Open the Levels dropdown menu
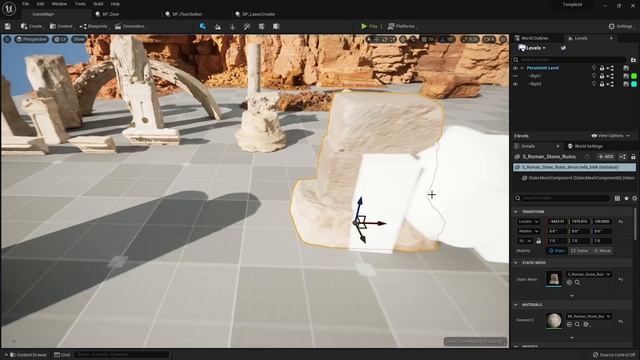The width and height of the screenshot is (640, 360). [x=532, y=48]
